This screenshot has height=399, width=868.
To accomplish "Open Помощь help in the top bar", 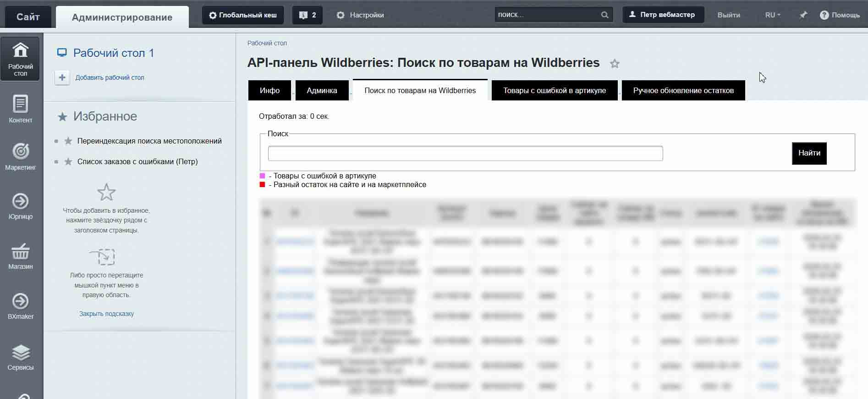I will point(840,15).
